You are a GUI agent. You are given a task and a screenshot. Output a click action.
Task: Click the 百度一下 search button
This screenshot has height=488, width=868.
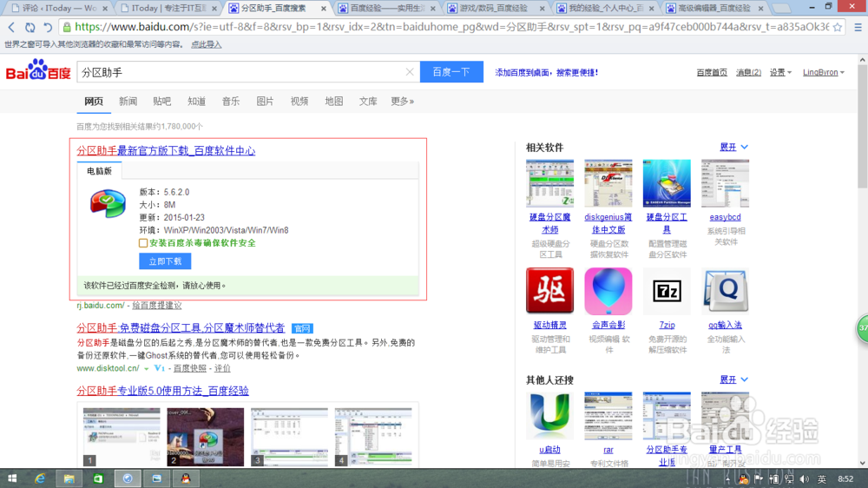[451, 72]
